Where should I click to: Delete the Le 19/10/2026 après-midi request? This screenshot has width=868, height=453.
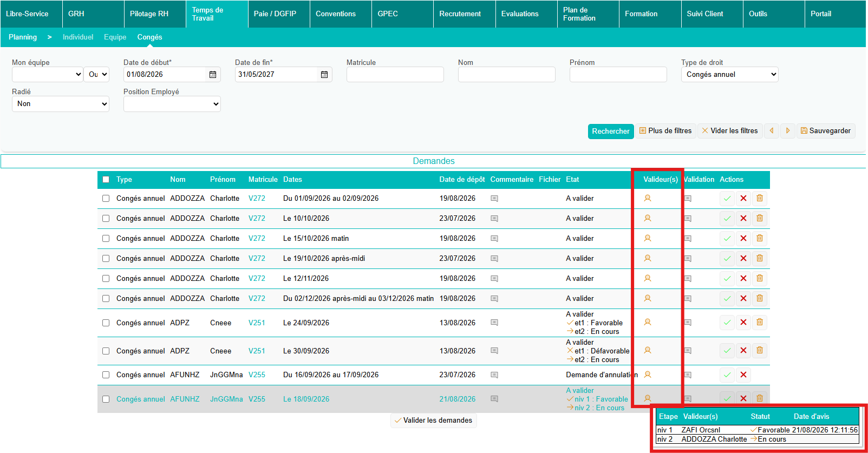click(x=760, y=259)
